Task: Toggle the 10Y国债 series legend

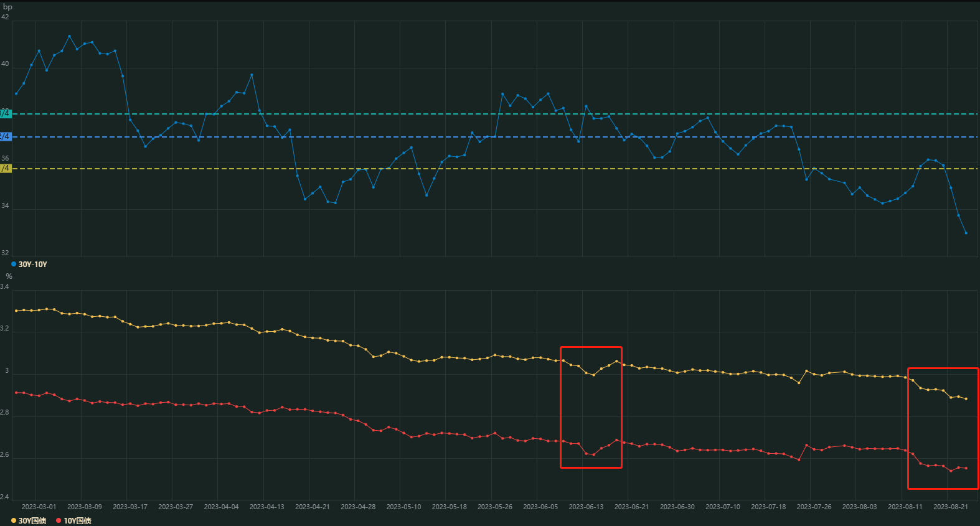Action: (x=77, y=521)
